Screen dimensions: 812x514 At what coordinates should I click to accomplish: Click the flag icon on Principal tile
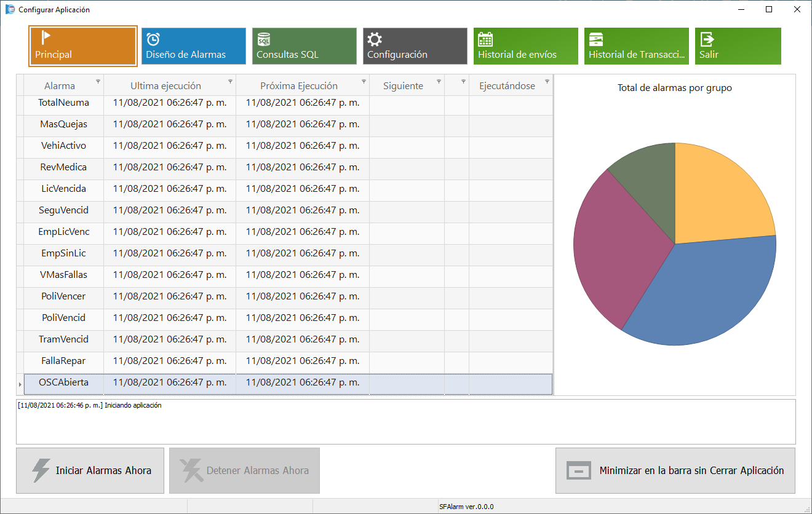click(46, 38)
